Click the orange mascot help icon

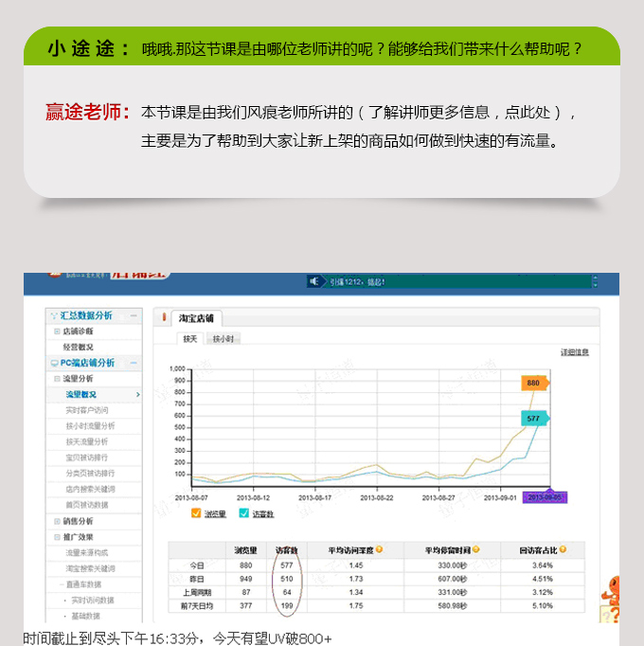tap(610, 600)
